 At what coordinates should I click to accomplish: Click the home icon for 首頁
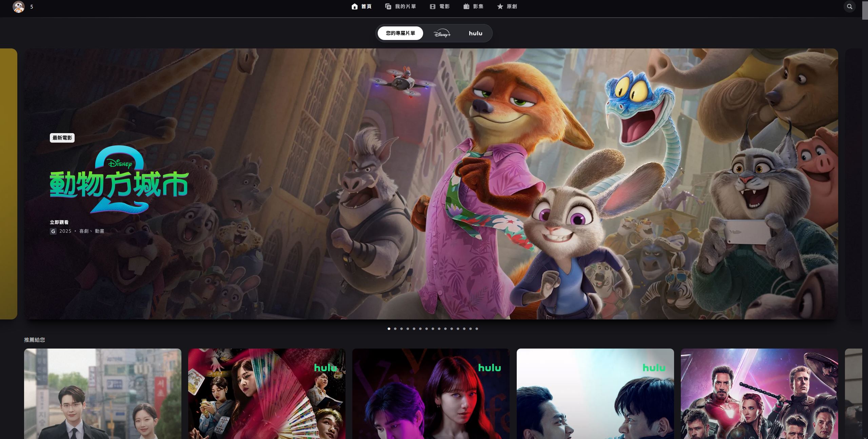pyautogui.click(x=354, y=6)
